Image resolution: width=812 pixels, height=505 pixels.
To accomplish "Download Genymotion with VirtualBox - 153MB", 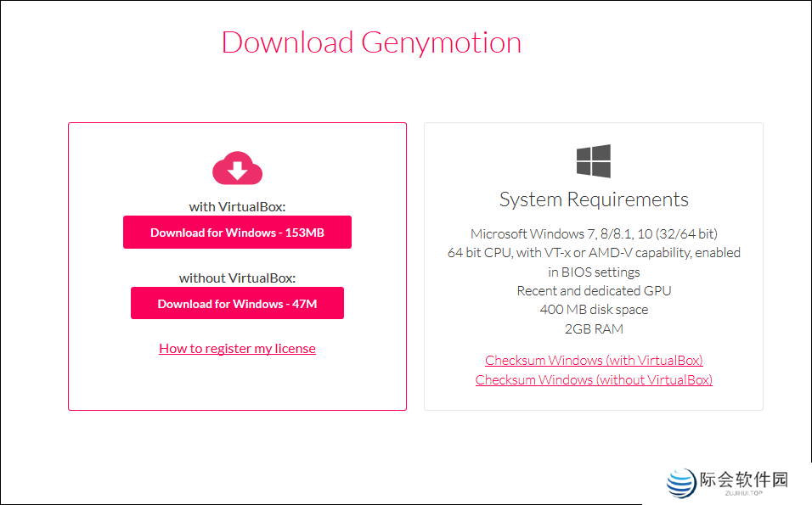I will (x=237, y=232).
